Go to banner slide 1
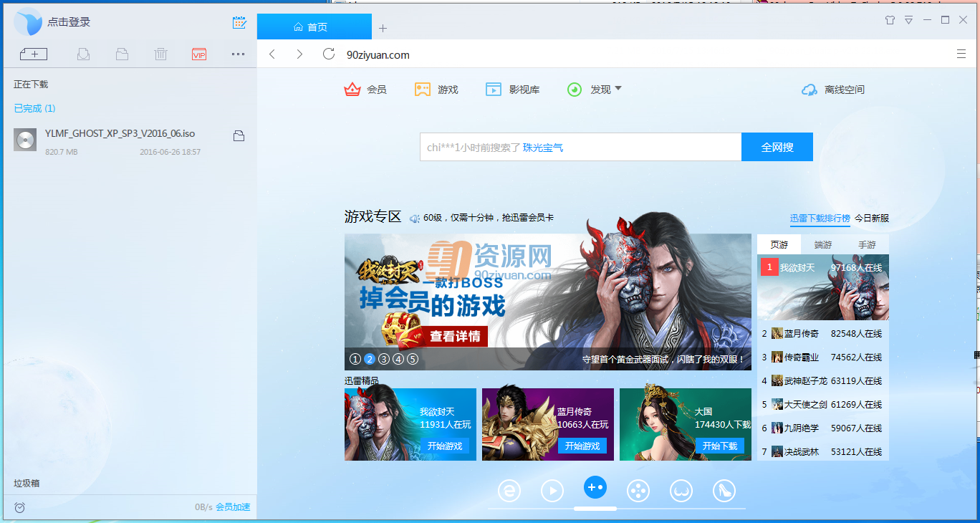 point(355,359)
